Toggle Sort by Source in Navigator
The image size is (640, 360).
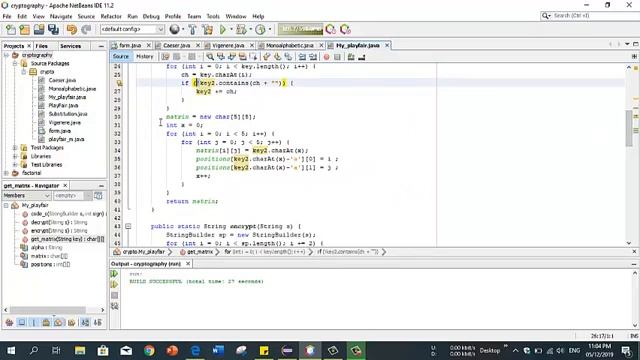[98, 322]
